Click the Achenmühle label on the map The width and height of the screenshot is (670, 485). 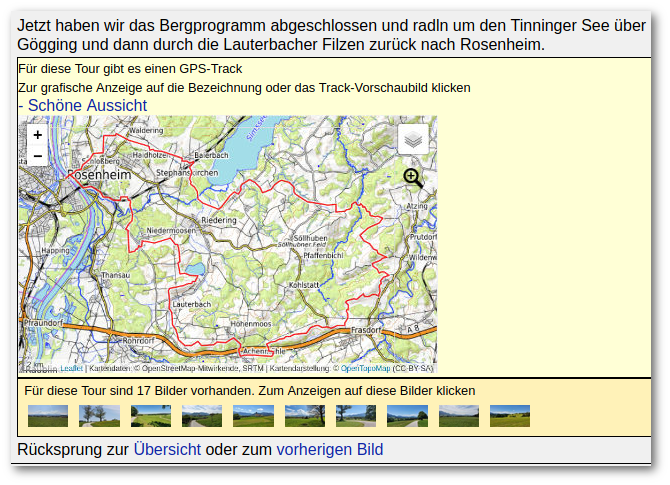(264, 351)
